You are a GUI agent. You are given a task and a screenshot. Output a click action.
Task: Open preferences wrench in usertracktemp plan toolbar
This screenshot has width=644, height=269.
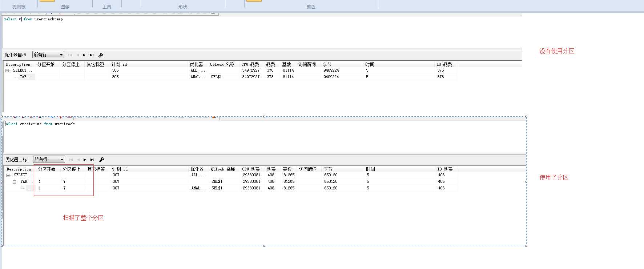click(x=101, y=55)
